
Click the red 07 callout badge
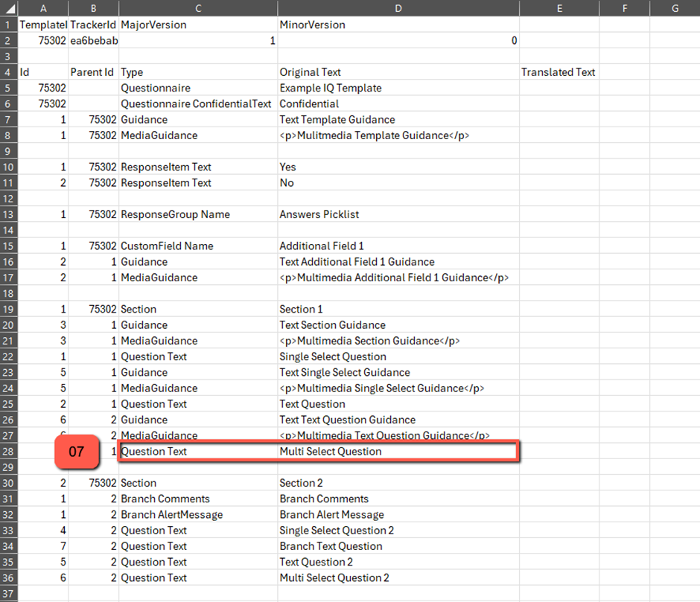[77, 452]
